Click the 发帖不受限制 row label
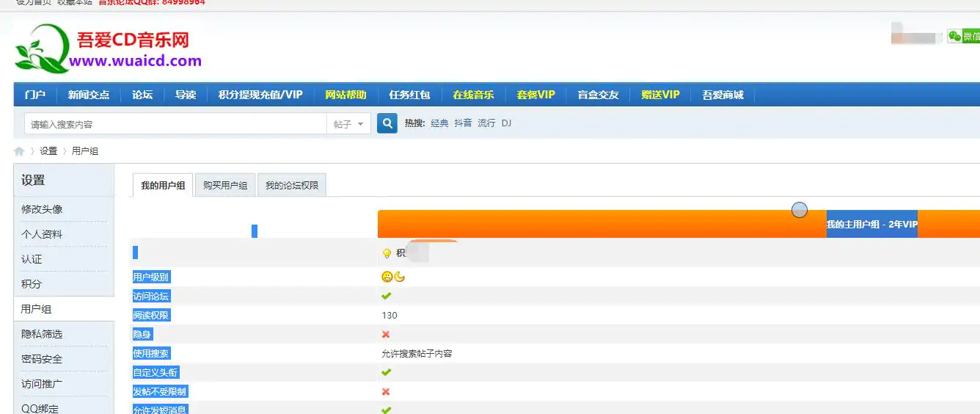The width and height of the screenshot is (980, 414). (x=159, y=391)
